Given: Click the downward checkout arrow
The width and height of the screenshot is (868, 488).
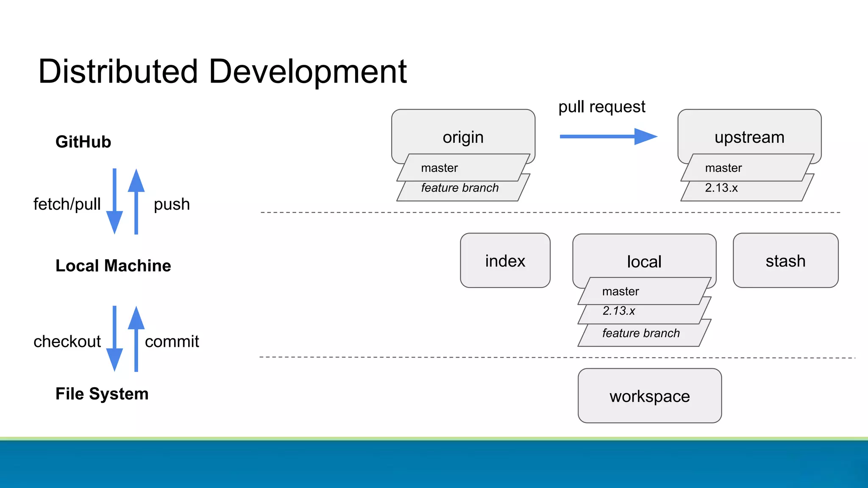Looking at the screenshot, I should coord(114,339).
